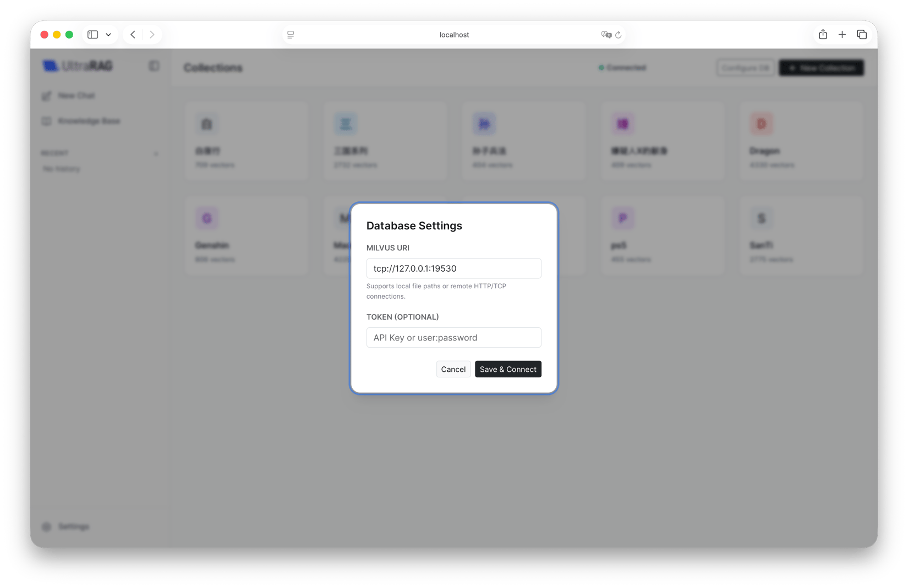Click Save & Connect button
Image resolution: width=908 pixels, height=588 pixels.
coord(508,369)
